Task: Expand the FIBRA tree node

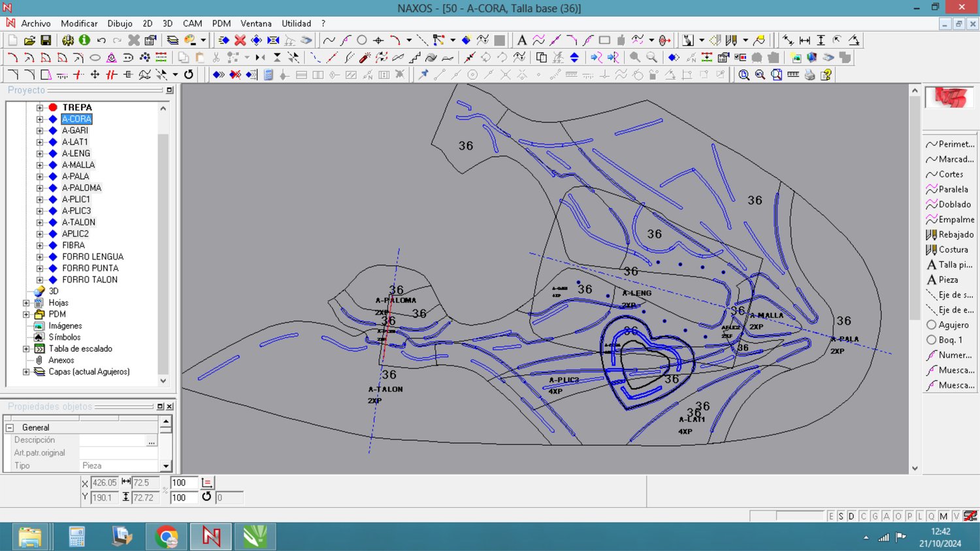Action: pos(40,246)
